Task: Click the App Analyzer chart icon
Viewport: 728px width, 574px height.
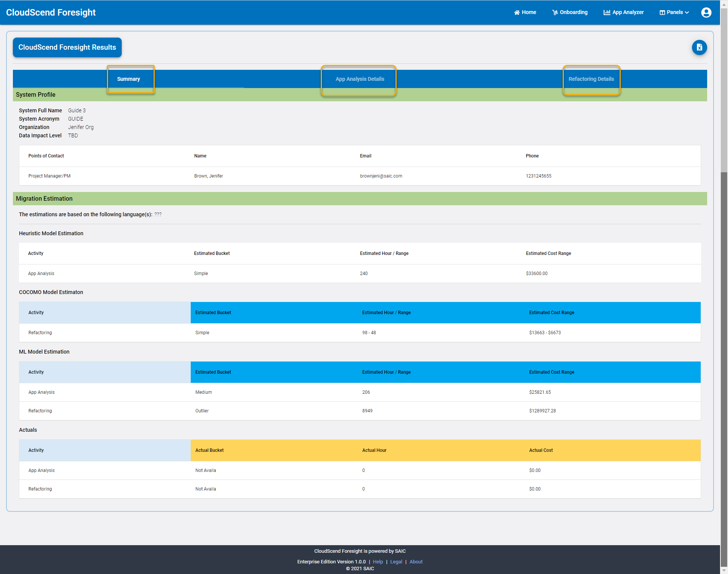Action: 607,13
